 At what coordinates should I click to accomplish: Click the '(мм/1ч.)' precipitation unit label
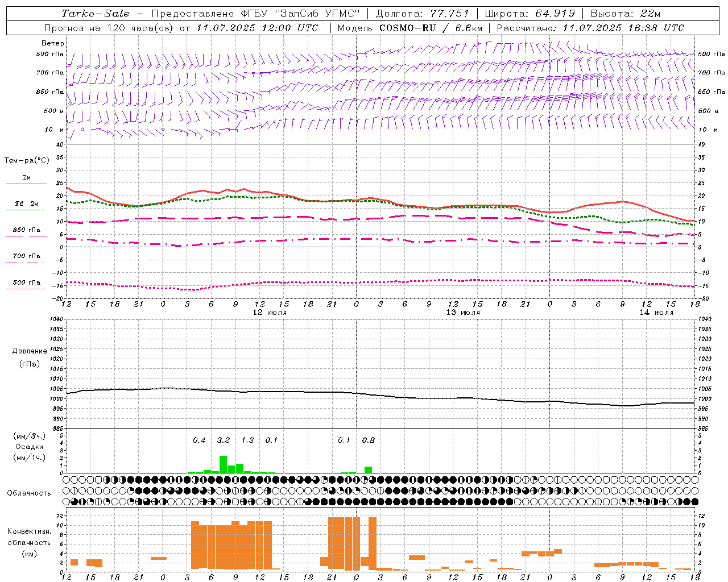[30, 458]
